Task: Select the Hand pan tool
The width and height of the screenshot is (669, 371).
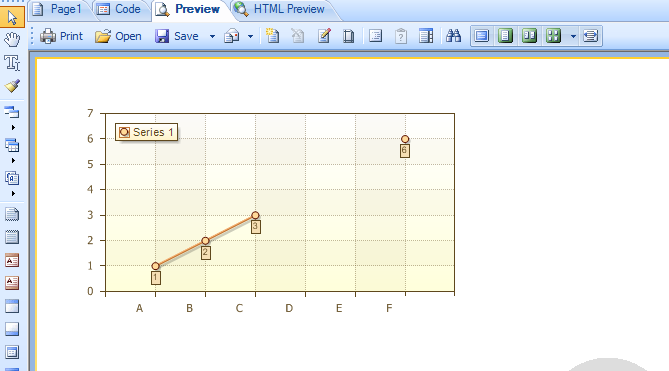Action: [12, 40]
